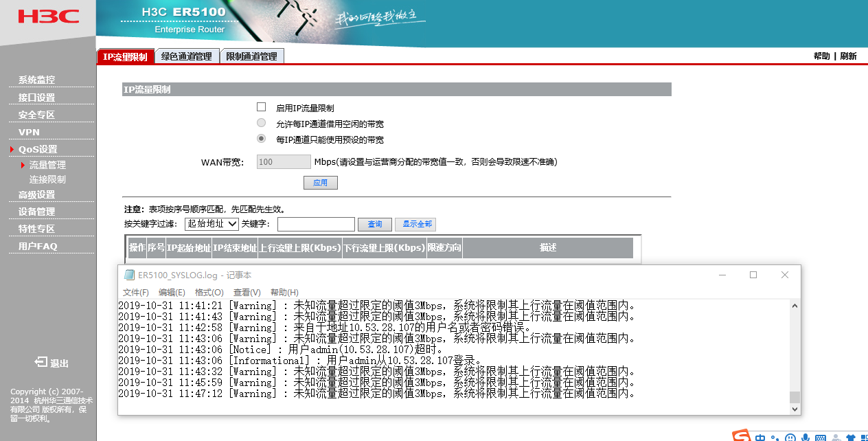
Task: Click the 刷新 refresh link
Action: (849, 56)
